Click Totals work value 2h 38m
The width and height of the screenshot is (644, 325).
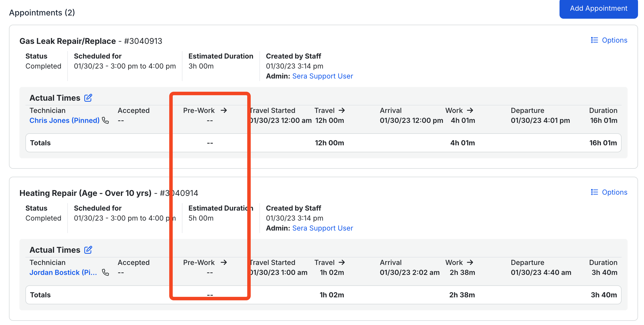(x=462, y=295)
